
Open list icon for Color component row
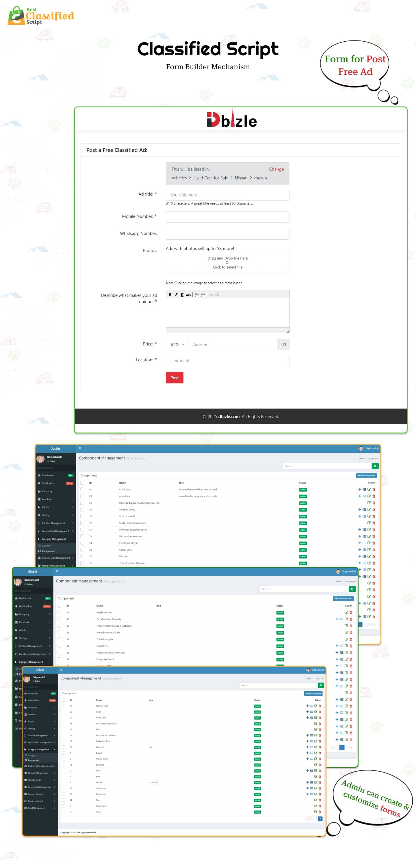coord(311,712)
